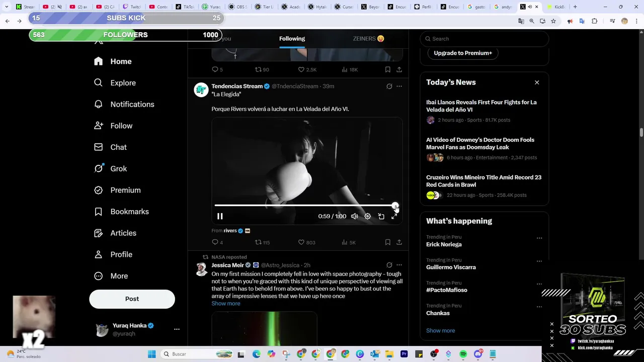The image size is (644, 362).
Task: Reply to top post with 5 replies
Action: click(x=217, y=69)
